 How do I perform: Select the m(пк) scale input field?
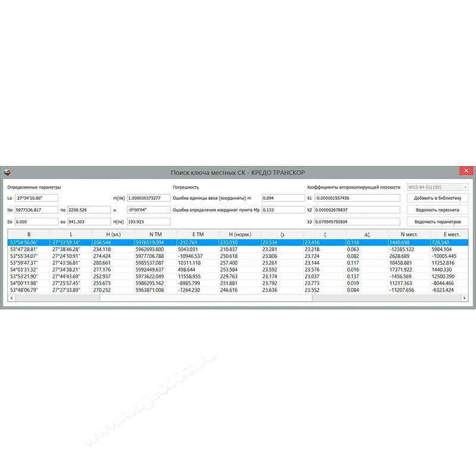148,198
